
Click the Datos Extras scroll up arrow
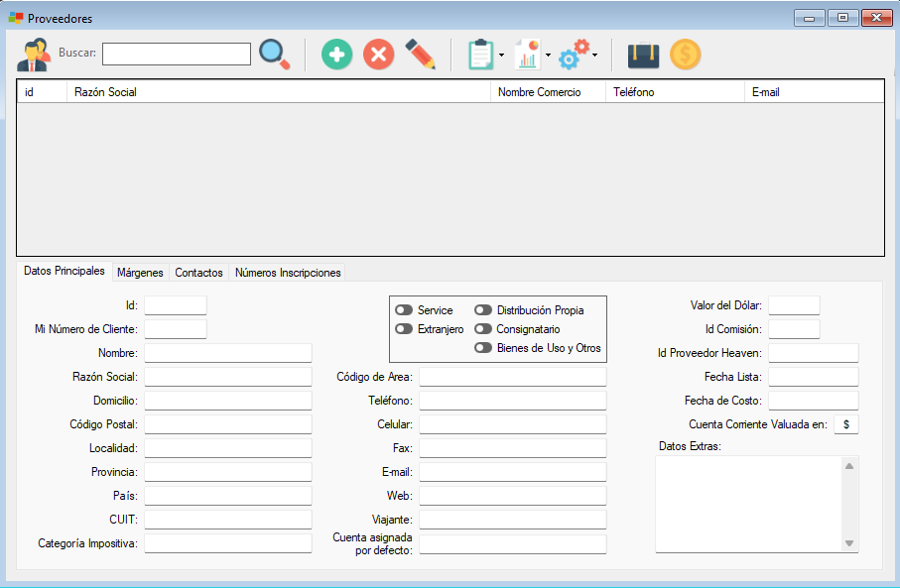849,466
